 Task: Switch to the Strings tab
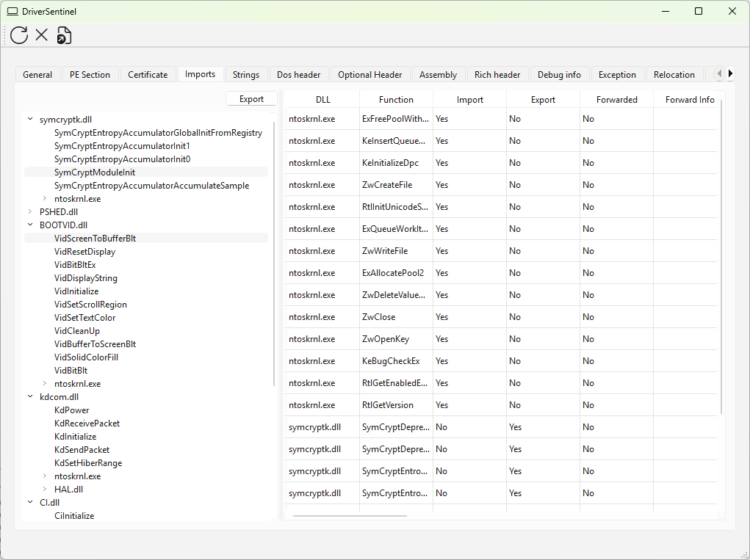pos(246,74)
